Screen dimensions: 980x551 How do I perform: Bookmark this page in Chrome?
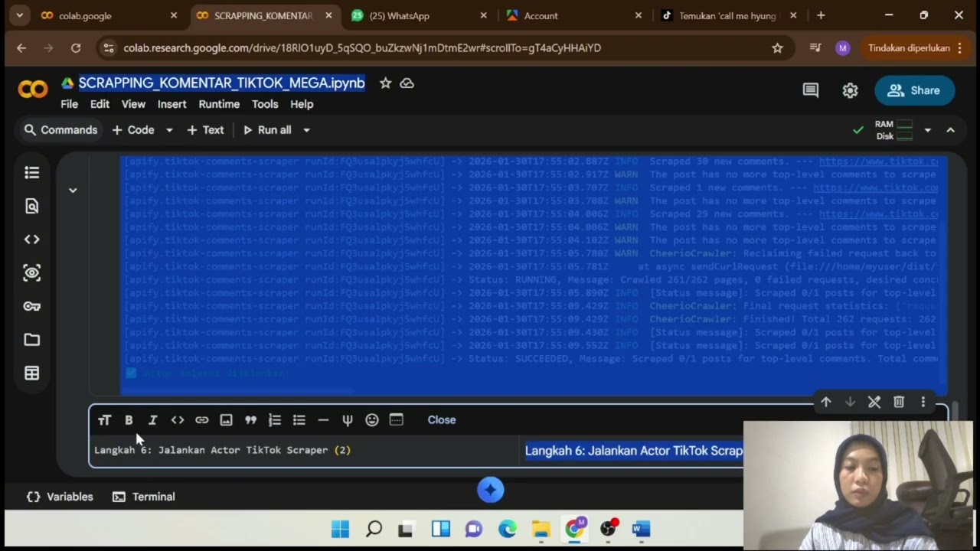(777, 48)
